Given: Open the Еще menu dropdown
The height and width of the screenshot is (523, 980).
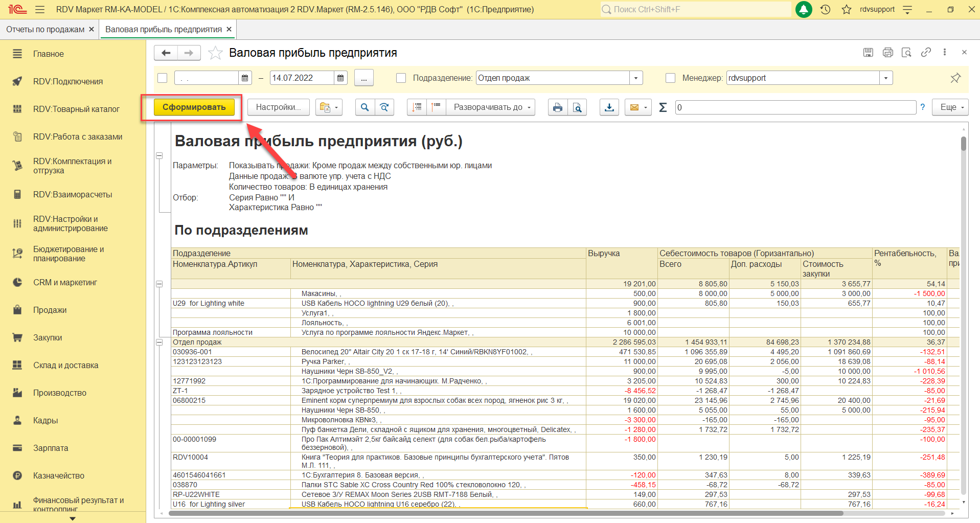Looking at the screenshot, I should 950,107.
